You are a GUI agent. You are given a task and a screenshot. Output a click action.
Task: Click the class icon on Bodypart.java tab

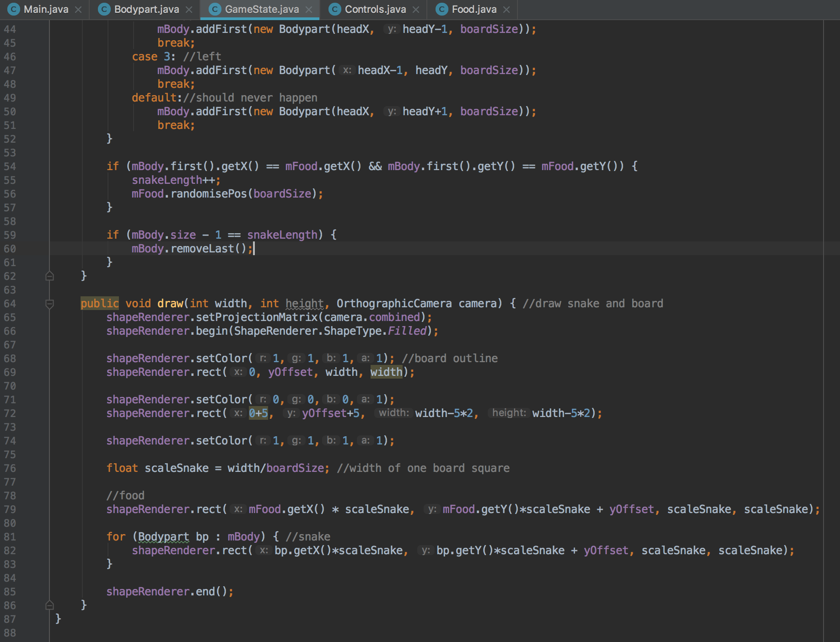coord(105,9)
